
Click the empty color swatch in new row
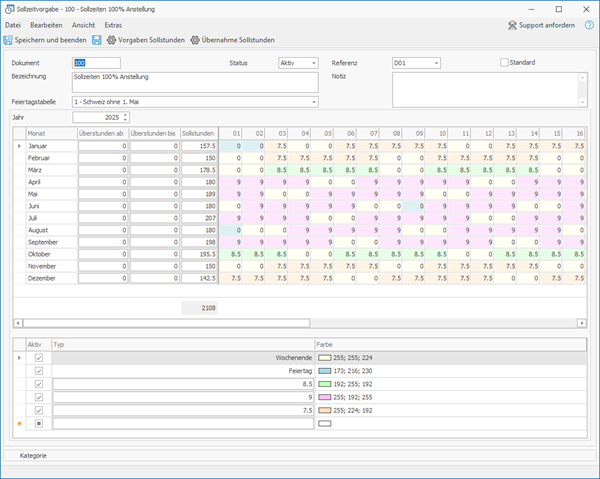point(324,424)
